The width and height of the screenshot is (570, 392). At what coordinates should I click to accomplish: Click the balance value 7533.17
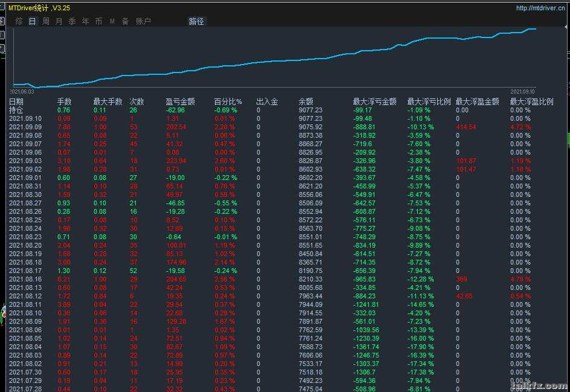tap(310, 364)
